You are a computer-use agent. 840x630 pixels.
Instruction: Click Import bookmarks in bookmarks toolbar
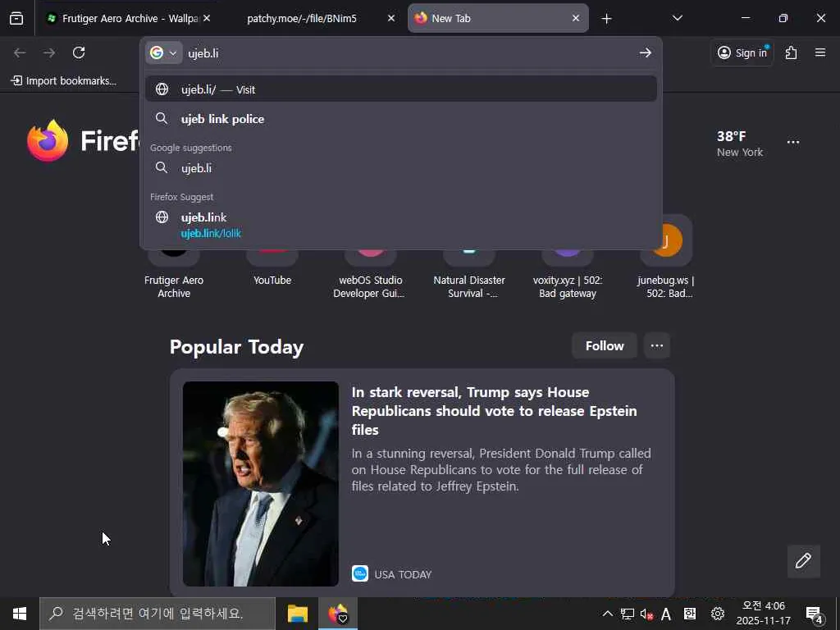pos(63,81)
